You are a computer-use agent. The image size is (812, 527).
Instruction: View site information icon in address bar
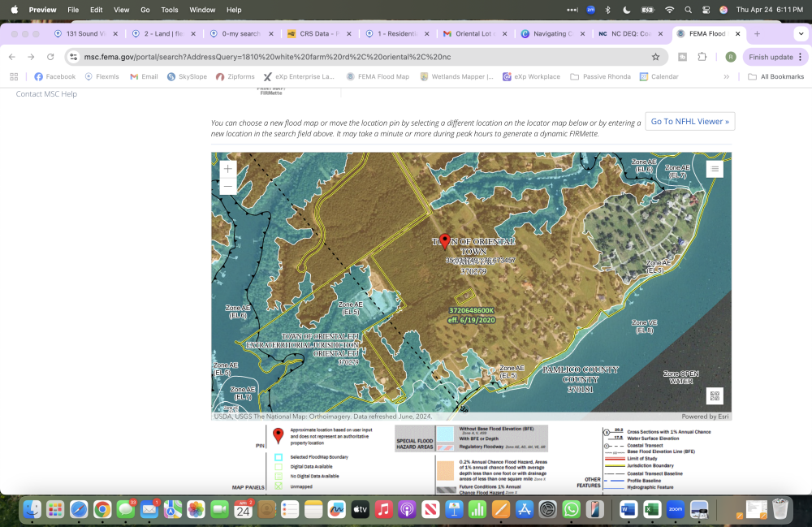(74, 57)
